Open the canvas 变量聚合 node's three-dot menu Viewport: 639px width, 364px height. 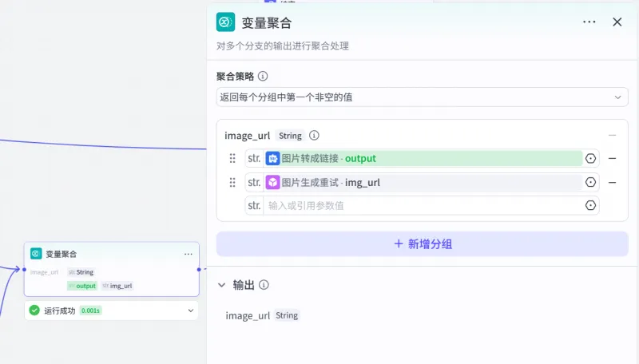coord(188,254)
